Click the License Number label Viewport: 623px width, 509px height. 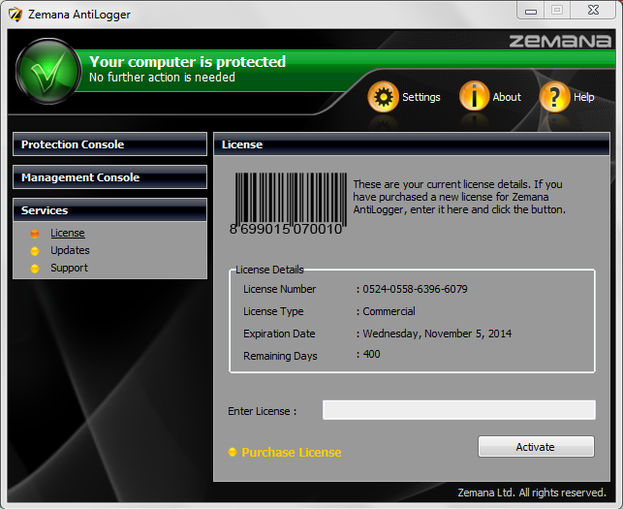coord(279,289)
